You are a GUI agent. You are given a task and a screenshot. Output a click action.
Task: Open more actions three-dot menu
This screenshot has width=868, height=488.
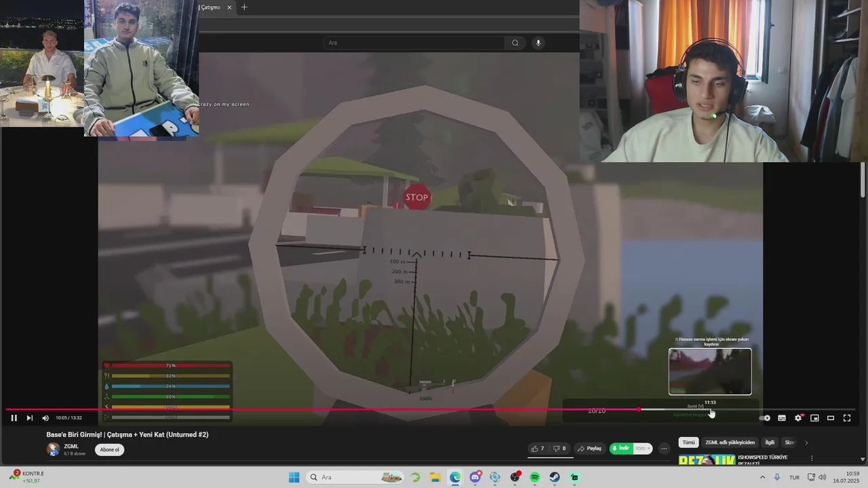[x=664, y=448]
